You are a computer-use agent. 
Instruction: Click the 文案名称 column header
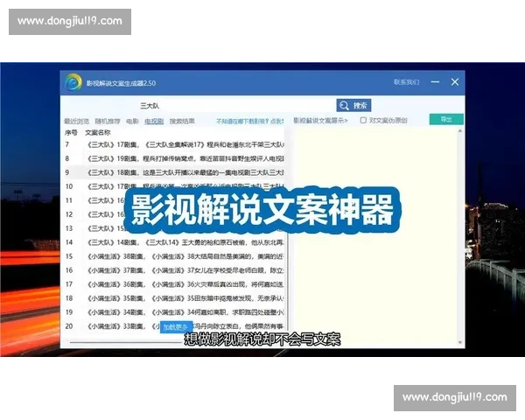pyautogui.click(x=97, y=133)
